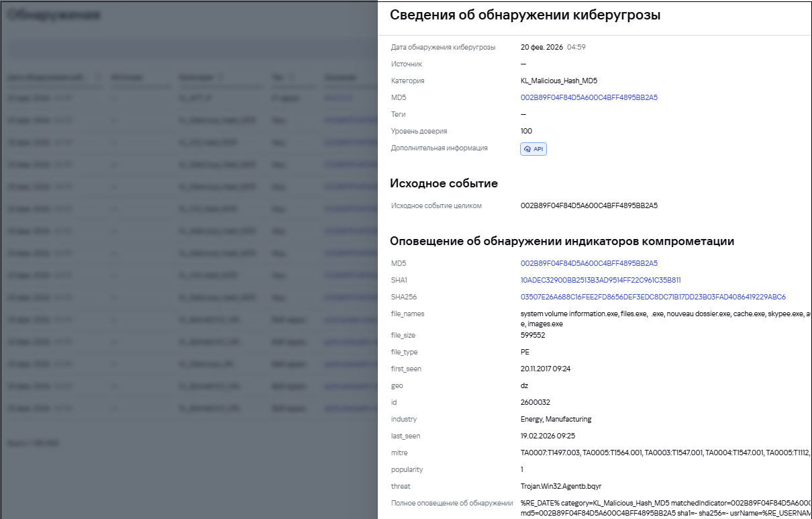
Task: Open SHA1 hash link 10ADEC32900BB2513B3AD9514FF22C961C35B811
Action: (x=601, y=280)
